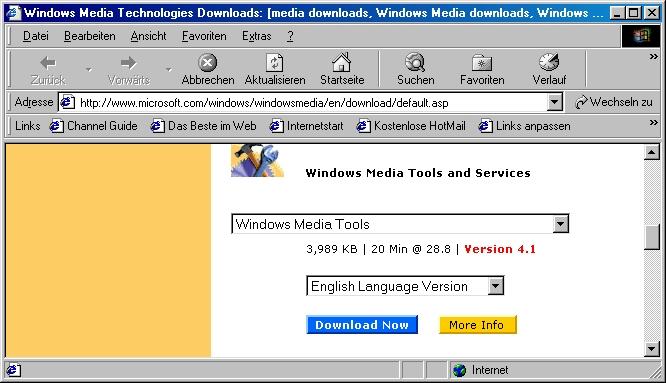Open the Kostenlose HotMail link
This screenshot has width=666, height=383.
(x=411, y=126)
